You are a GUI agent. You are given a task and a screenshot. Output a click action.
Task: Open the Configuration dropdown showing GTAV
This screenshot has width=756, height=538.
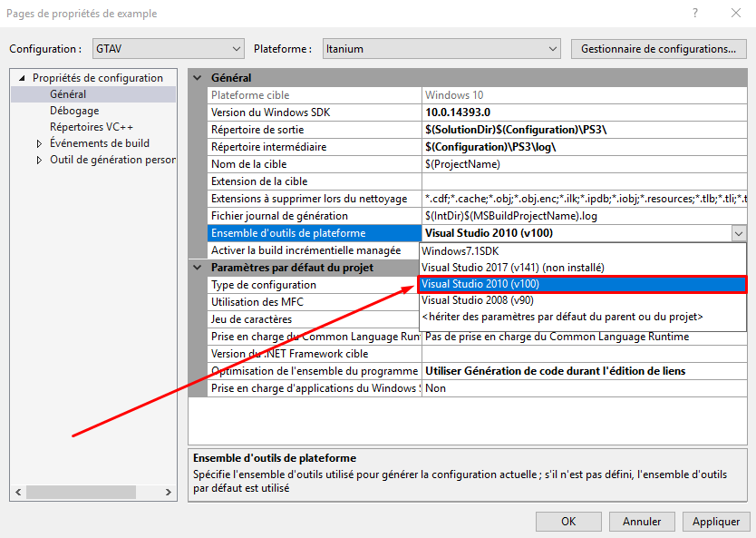(169, 49)
